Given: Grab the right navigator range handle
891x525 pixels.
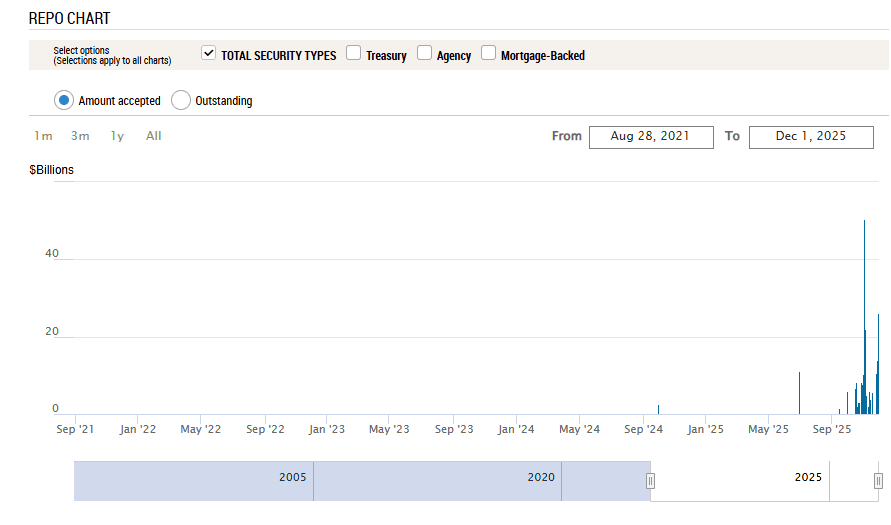Looking at the screenshot, I should (x=879, y=481).
